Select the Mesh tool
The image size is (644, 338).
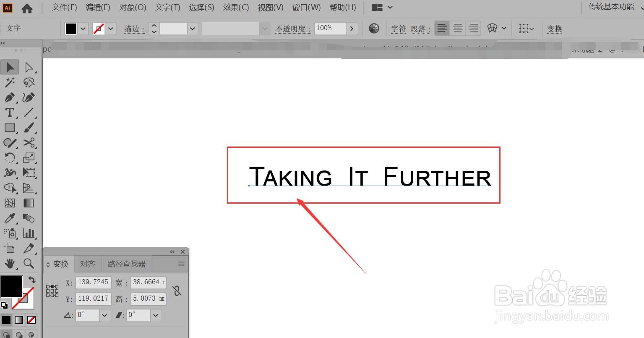(10, 203)
